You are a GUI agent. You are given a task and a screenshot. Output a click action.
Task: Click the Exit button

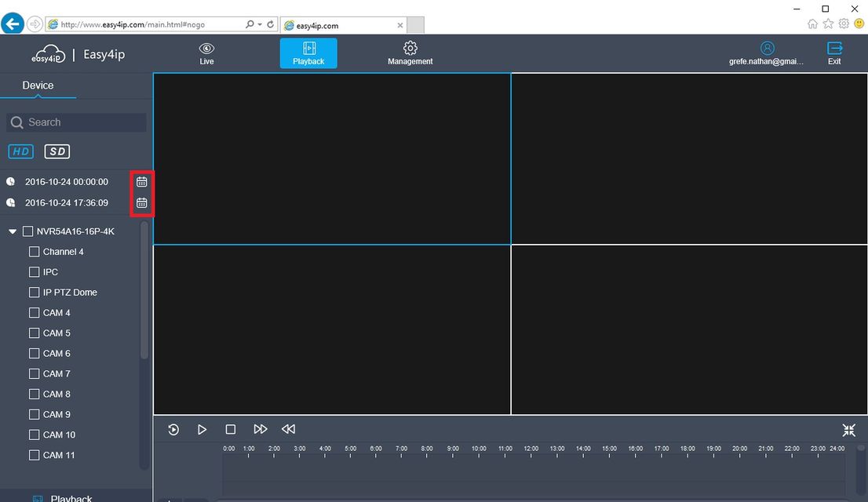click(834, 53)
